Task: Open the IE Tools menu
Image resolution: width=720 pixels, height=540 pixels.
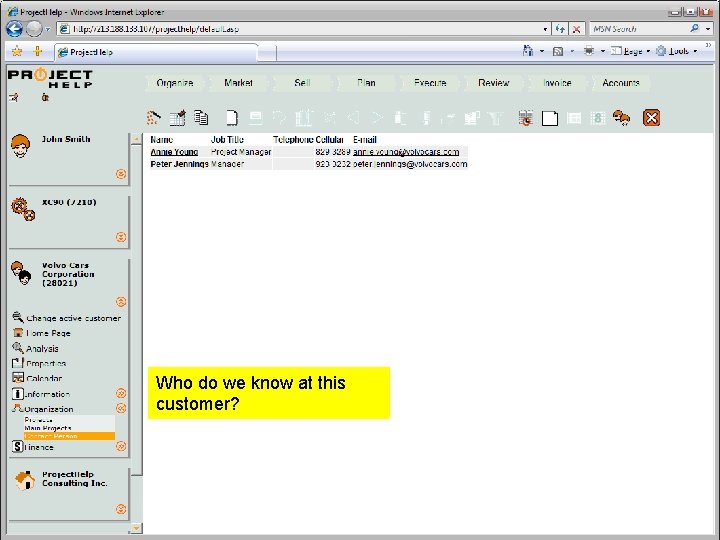Action: pos(677,51)
